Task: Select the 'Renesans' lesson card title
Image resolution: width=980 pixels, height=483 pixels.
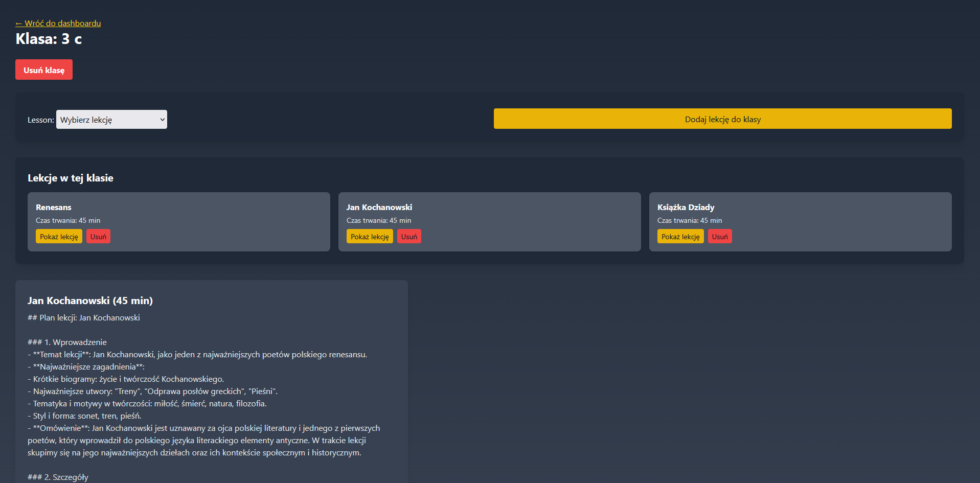Action: pyautogui.click(x=54, y=208)
